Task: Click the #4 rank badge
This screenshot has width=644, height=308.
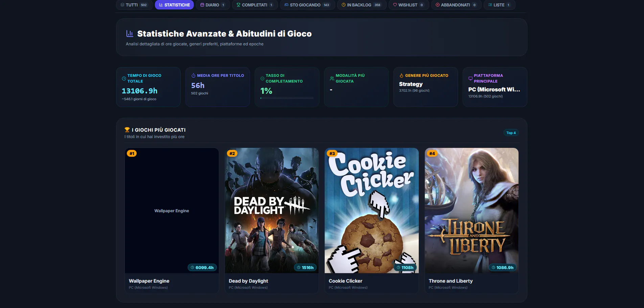Action: 432,153
